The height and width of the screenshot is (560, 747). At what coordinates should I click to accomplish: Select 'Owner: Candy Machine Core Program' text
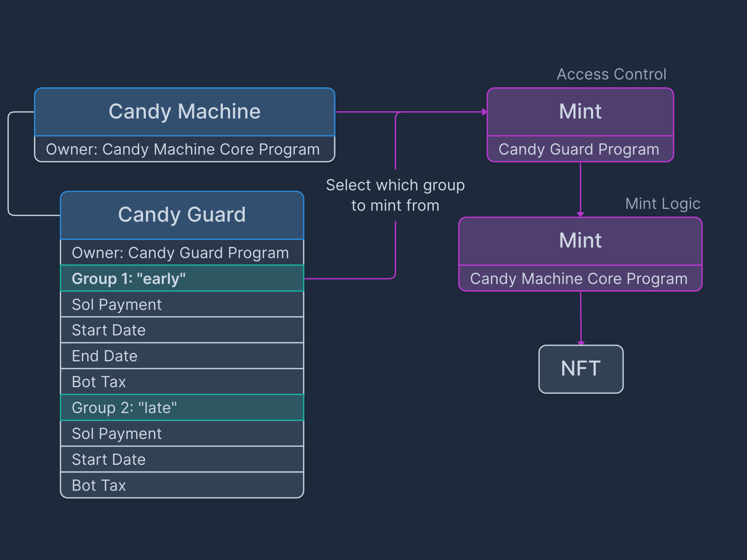[x=183, y=149]
